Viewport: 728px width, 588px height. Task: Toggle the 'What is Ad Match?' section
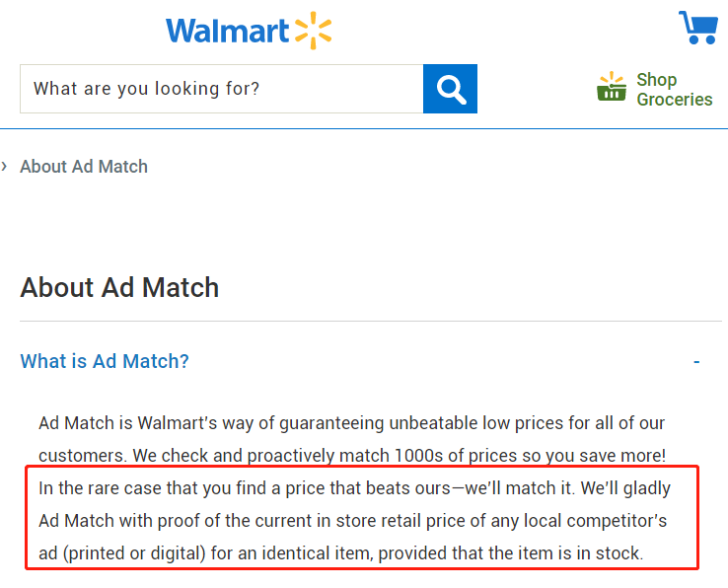pyautogui.click(x=105, y=361)
